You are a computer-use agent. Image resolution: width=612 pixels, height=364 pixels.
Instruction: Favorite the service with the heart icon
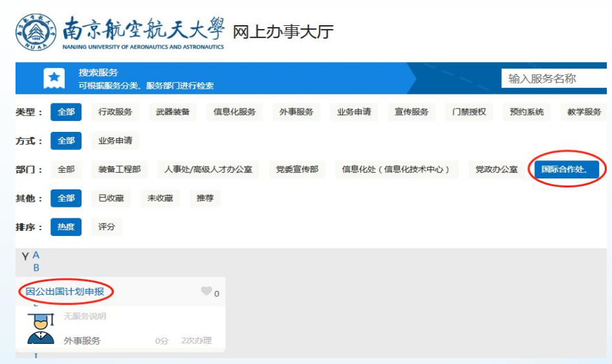pyautogui.click(x=206, y=292)
